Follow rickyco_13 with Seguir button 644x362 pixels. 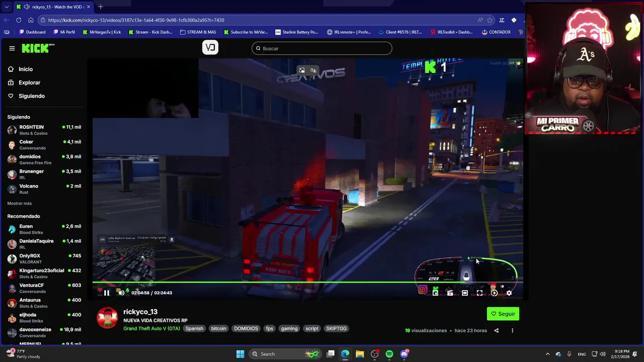click(x=503, y=314)
